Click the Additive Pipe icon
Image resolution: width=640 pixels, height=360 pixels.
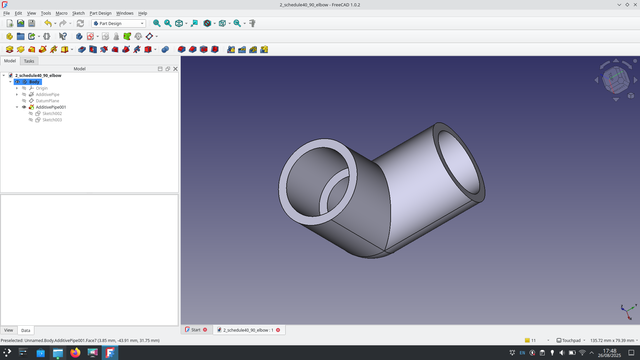pyautogui.click(x=42, y=49)
